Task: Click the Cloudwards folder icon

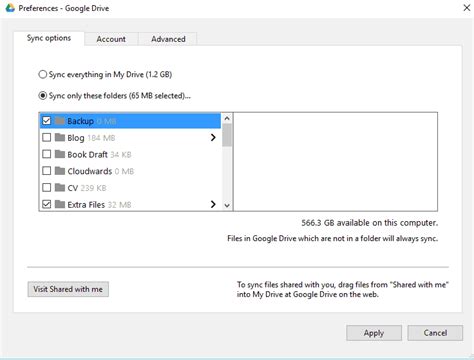Action: click(x=60, y=171)
